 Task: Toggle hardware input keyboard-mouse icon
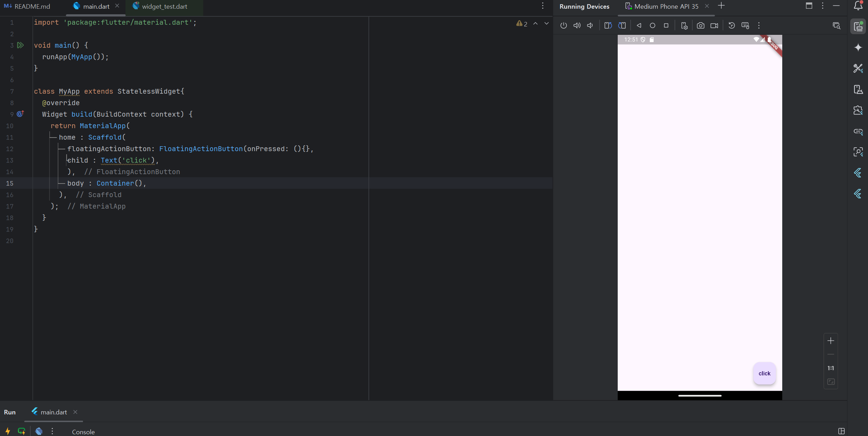745,25
